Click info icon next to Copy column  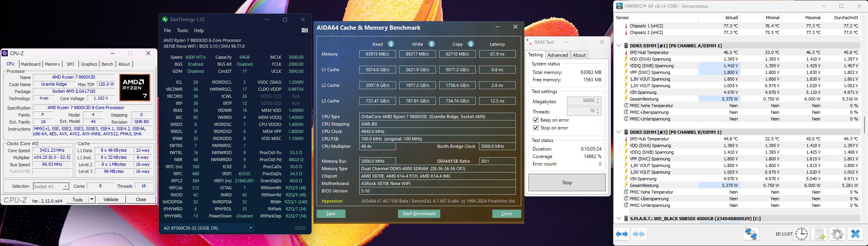pos(471,44)
